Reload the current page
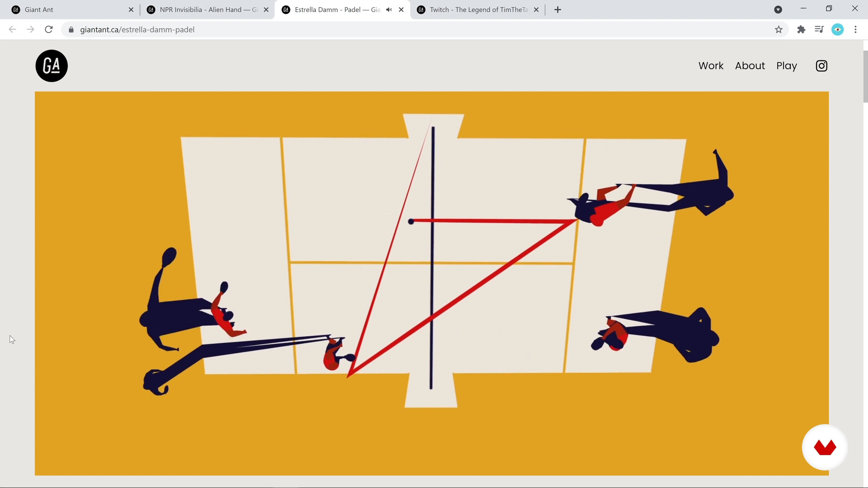This screenshot has height=488, width=868. [x=49, y=29]
